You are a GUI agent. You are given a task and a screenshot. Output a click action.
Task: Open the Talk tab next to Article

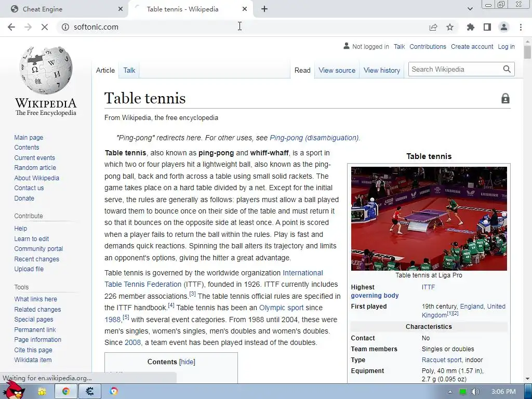coord(129,70)
